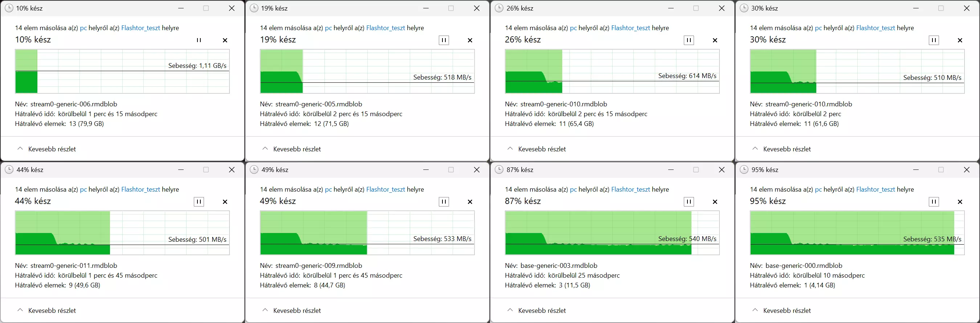Pause the copy in the 10% kész dialog
This screenshot has width=980, height=323.
coord(199,40)
